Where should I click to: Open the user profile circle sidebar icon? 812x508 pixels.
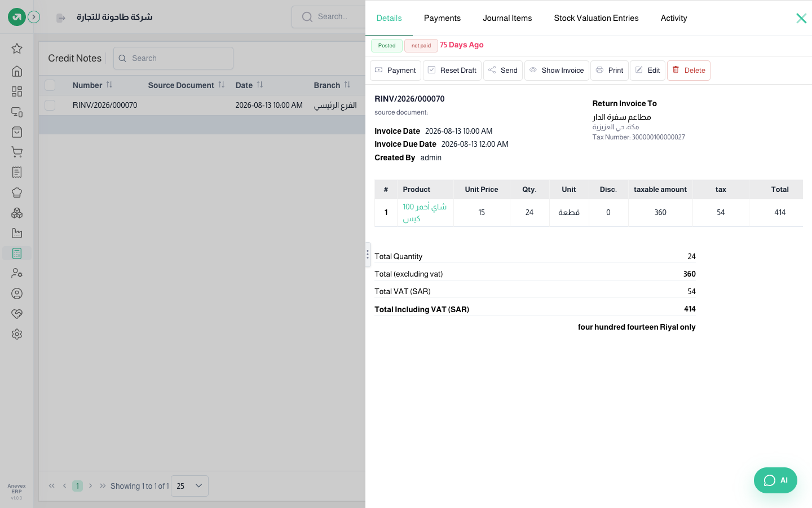tap(17, 294)
